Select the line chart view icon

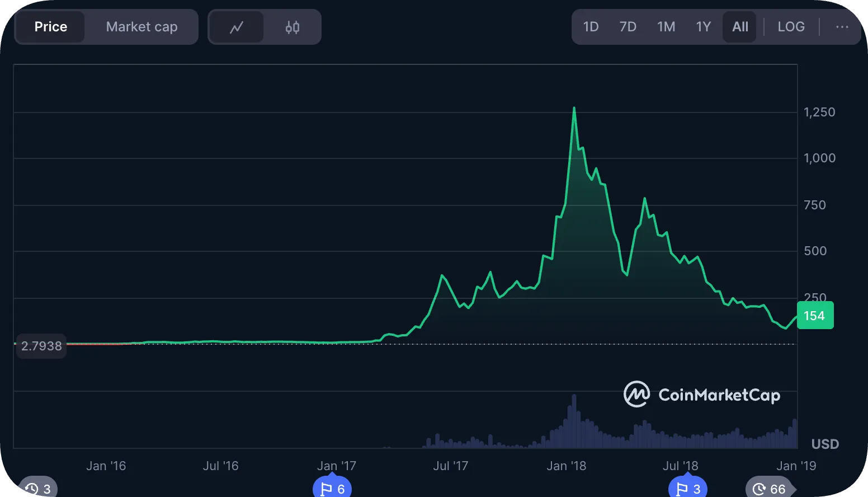click(236, 26)
